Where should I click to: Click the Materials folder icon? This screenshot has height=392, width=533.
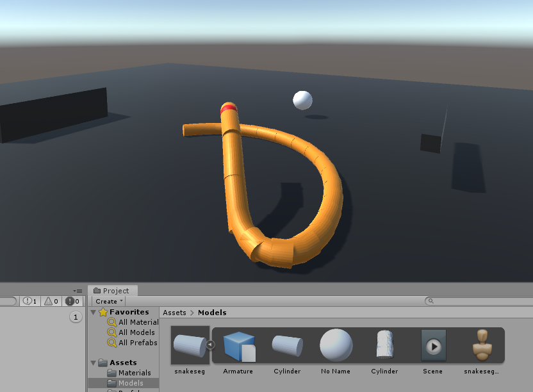[x=112, y=373]
